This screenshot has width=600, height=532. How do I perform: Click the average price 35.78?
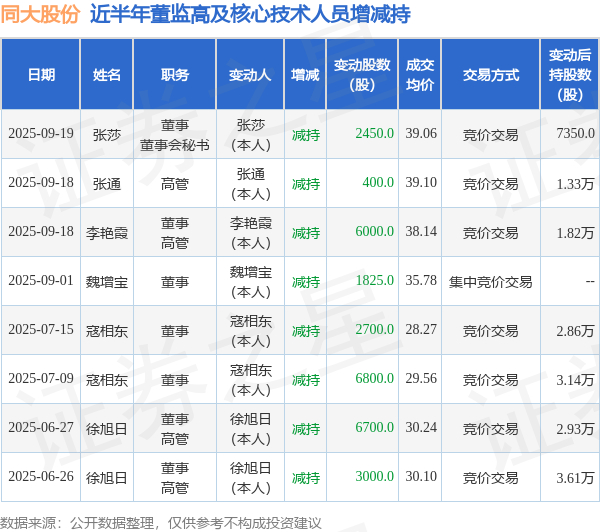[421, 281]
